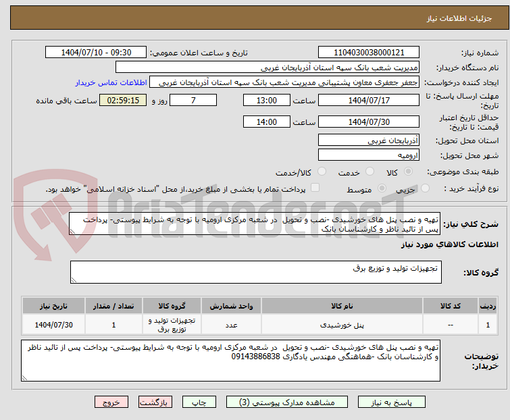Click the 'اطلاعات کالاهای مورد نیاز' section heading

click(449, 244)
